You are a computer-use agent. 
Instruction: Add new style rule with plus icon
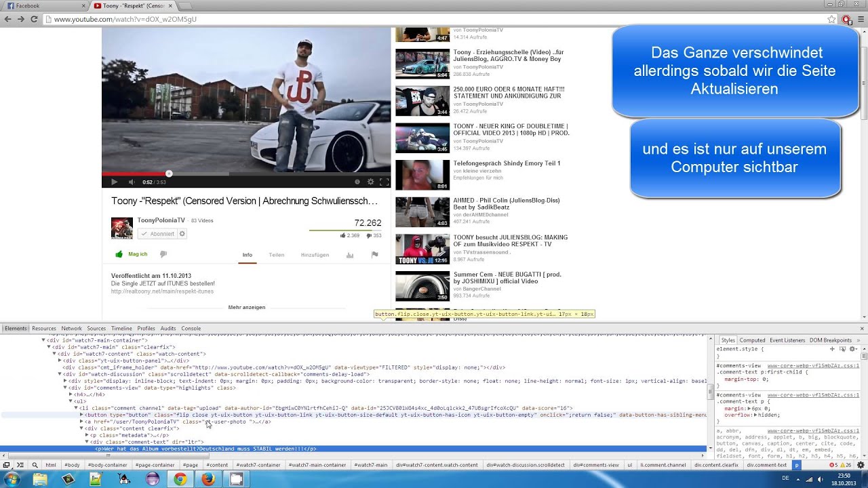point(832,349)
